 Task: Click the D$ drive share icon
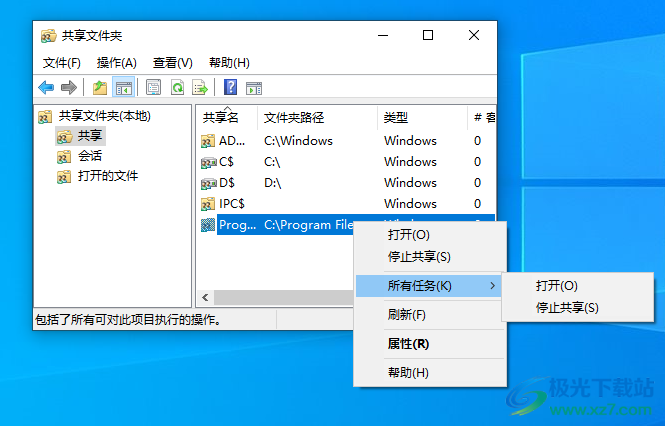point(208,183)
